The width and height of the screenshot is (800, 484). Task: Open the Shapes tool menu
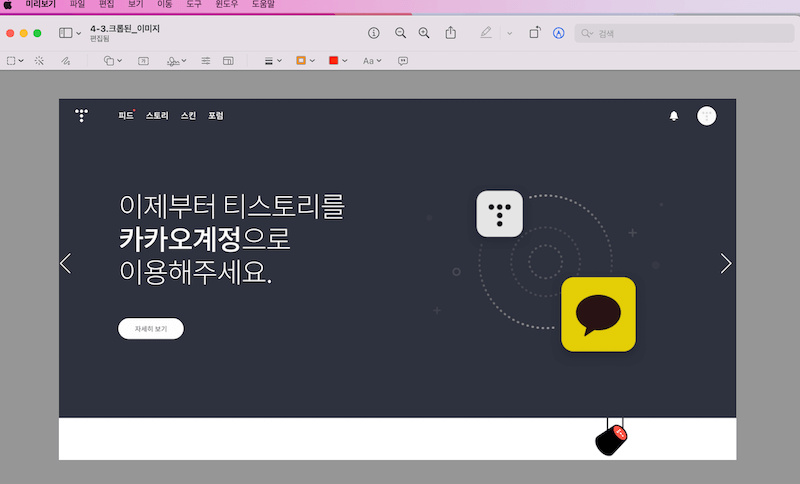click(x=113, y=61)
